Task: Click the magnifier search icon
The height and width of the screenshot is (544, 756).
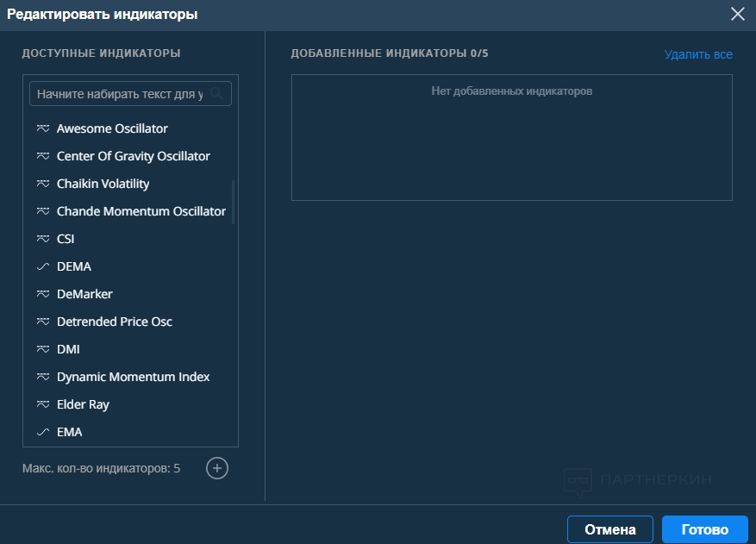Action: tap(216, 93)
